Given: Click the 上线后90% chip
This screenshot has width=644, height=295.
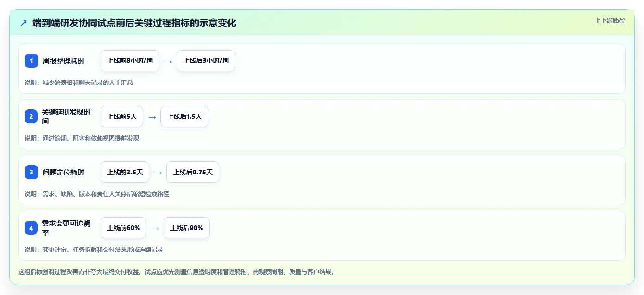Looking at the screenshot, I should point(187,228).
